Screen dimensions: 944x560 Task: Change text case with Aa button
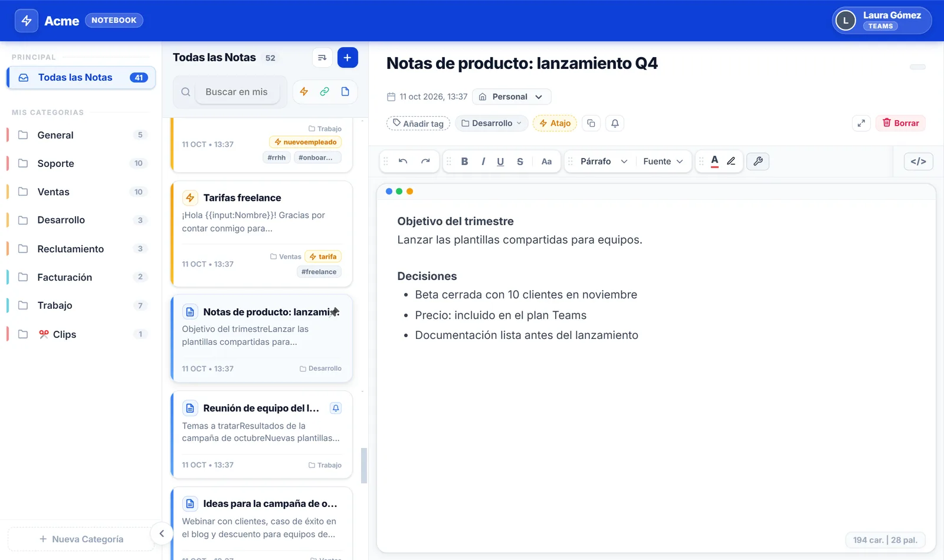point(547,162)
